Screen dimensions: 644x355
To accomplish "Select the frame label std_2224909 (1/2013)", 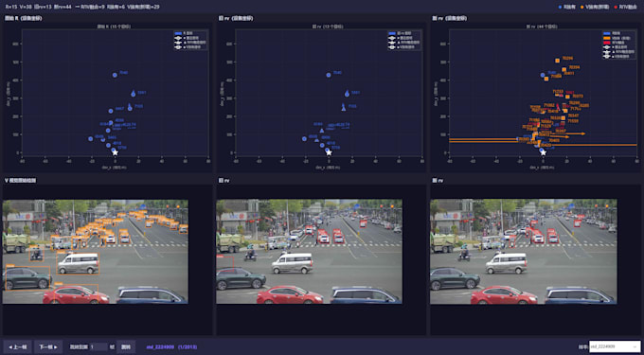I will [170, 346].
